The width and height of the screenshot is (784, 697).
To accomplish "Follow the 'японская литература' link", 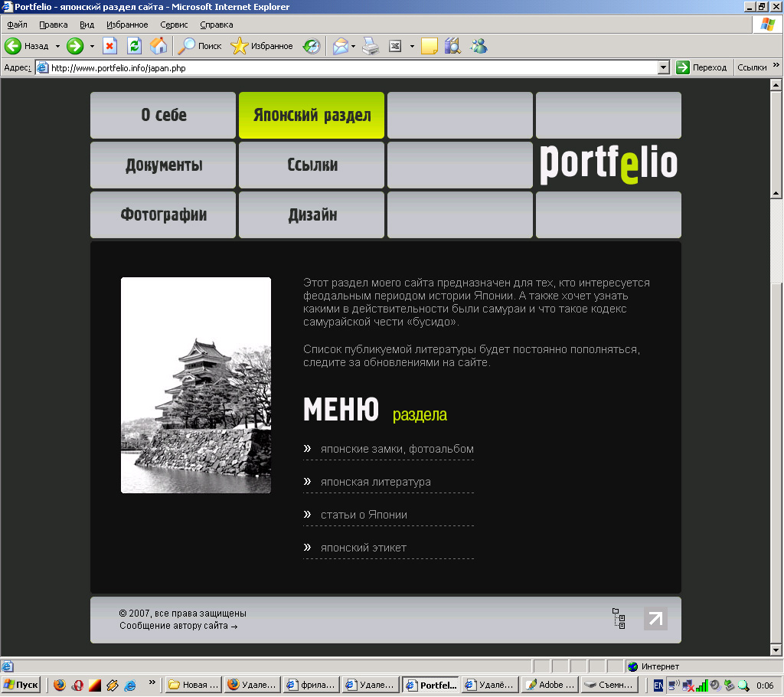I will point(375,482).
